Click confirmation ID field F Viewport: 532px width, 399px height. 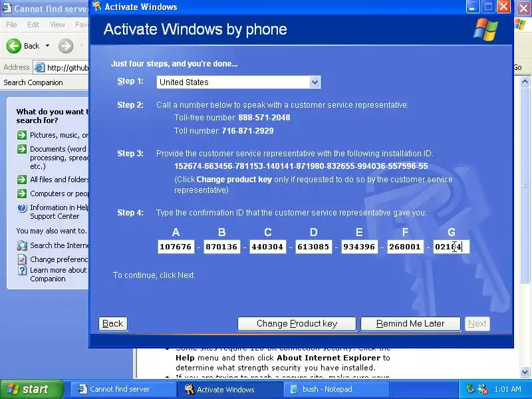click(405, 247)
